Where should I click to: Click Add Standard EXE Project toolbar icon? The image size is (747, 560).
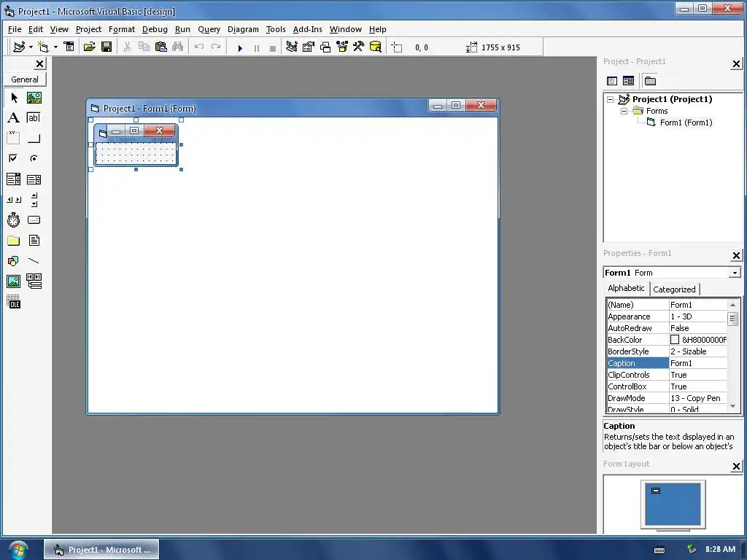tap(19, 47)
